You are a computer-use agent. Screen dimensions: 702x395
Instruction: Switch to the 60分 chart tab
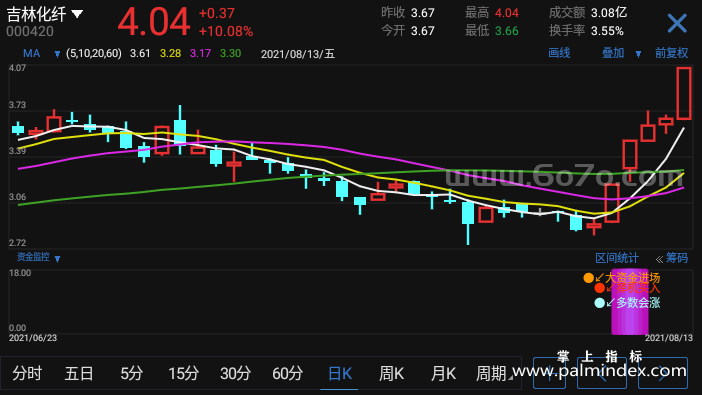point(287,373)
